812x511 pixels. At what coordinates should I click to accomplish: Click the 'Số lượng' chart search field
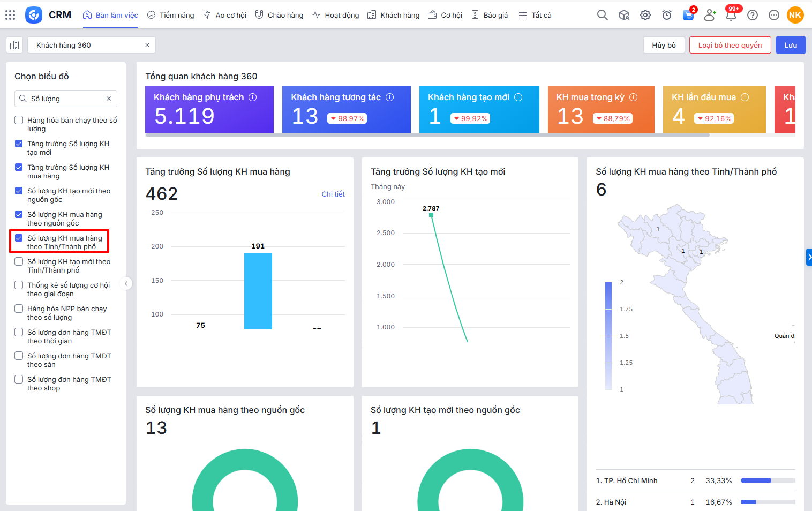tap(66, 99)
